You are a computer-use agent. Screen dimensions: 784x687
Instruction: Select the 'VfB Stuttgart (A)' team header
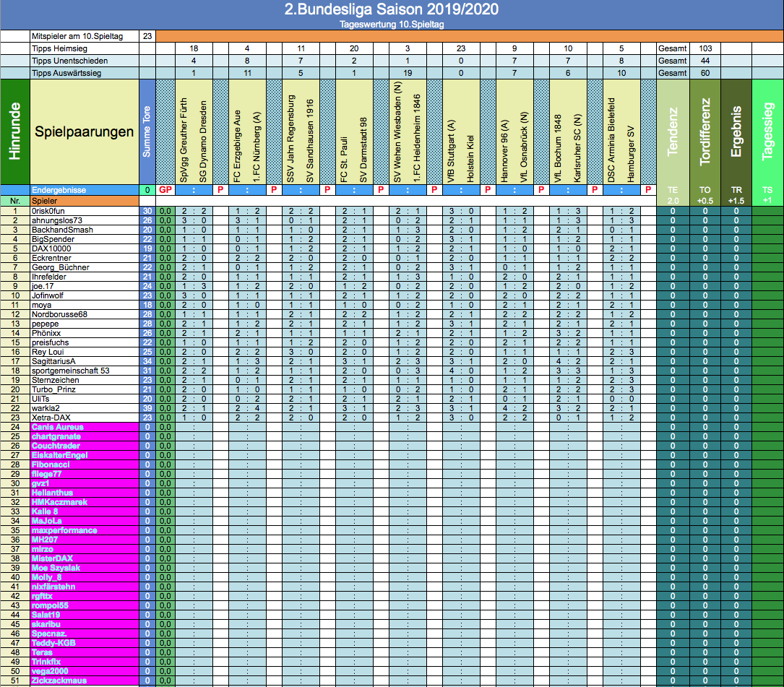coord(451,151)
